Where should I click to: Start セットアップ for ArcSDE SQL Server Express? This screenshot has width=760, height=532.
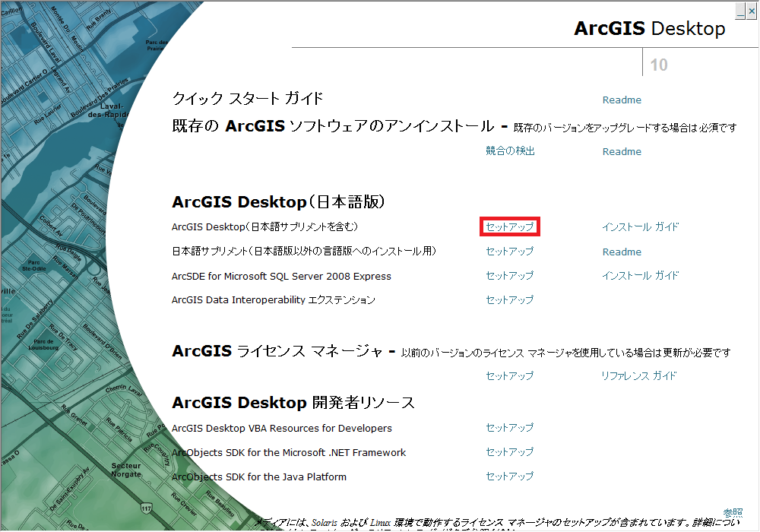[x=509, y=275]
